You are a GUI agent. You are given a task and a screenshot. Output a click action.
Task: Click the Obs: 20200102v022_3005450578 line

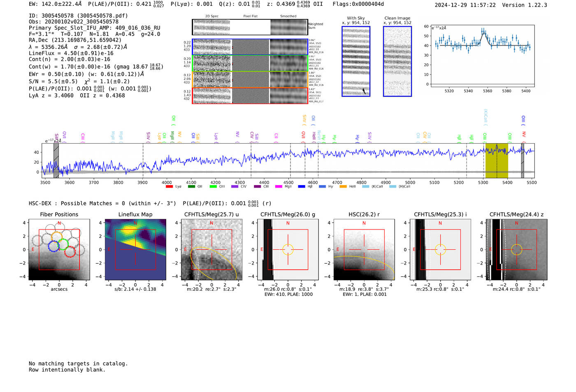(x=74, y=22)
